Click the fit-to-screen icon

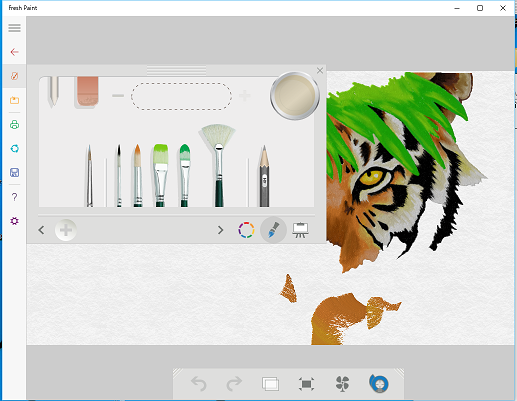tap(306, 384)
